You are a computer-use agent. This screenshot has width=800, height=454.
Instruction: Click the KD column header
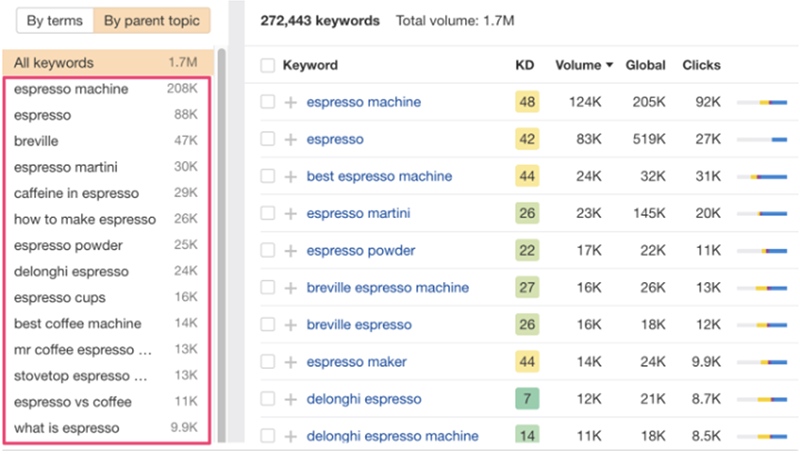pos(524,66)
